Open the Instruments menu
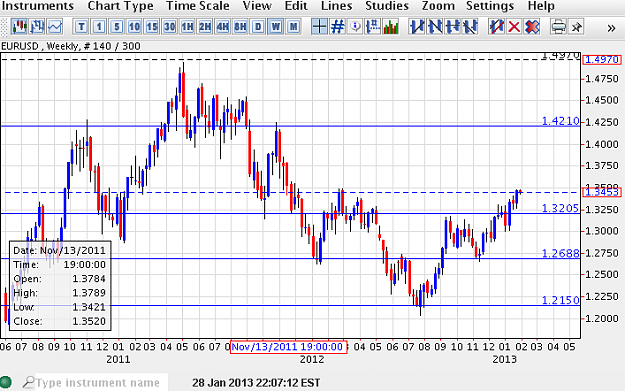 pyautogui.click(x=38, y=6)
